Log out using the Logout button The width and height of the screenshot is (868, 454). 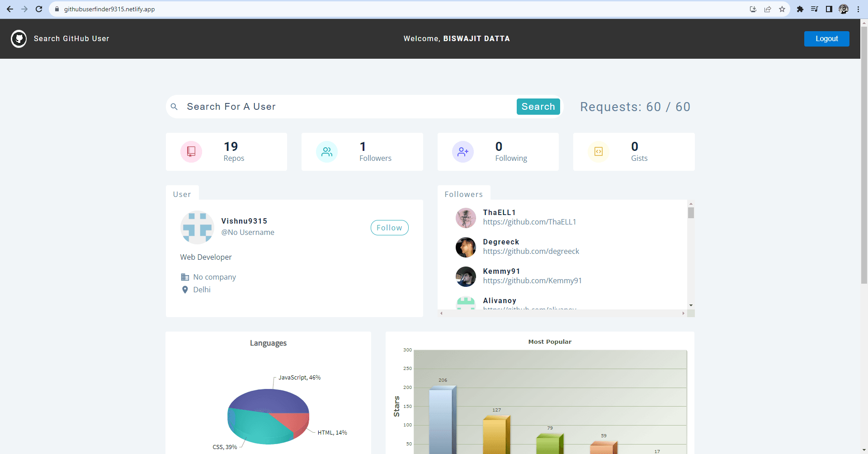point(826,39)
